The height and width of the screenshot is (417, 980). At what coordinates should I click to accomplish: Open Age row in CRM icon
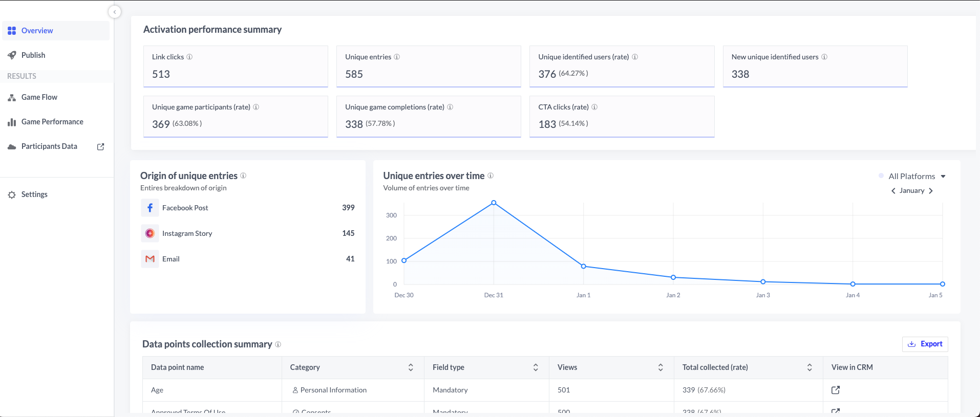836,390
